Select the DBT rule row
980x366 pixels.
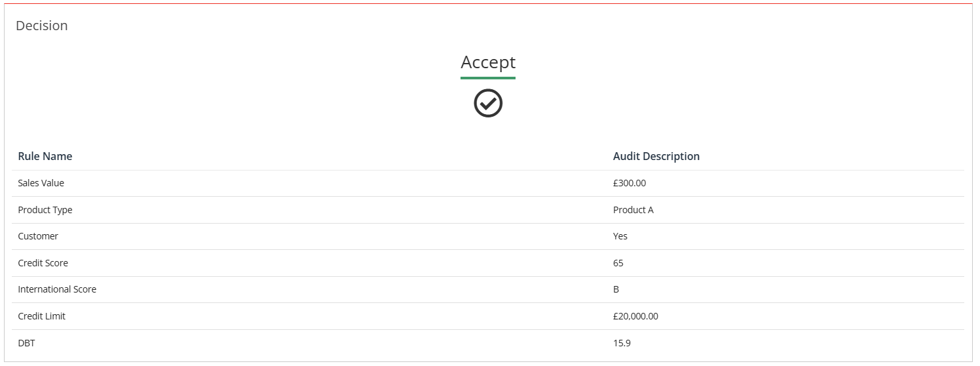[x=26, y=342]
